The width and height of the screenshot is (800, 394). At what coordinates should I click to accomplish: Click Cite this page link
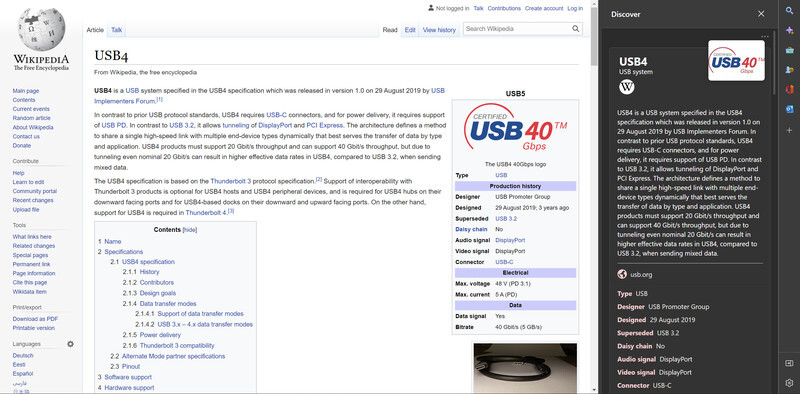30,283
